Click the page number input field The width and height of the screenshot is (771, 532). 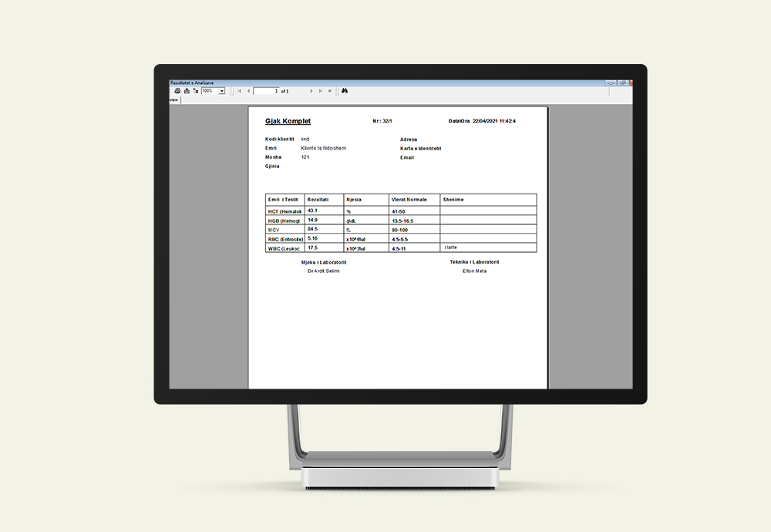266,91
